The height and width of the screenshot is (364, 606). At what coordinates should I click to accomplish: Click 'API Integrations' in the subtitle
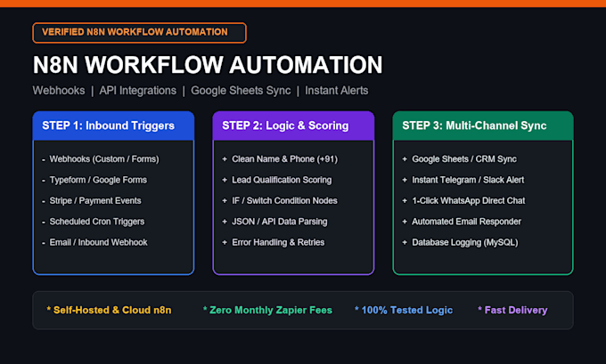point(137,91)
